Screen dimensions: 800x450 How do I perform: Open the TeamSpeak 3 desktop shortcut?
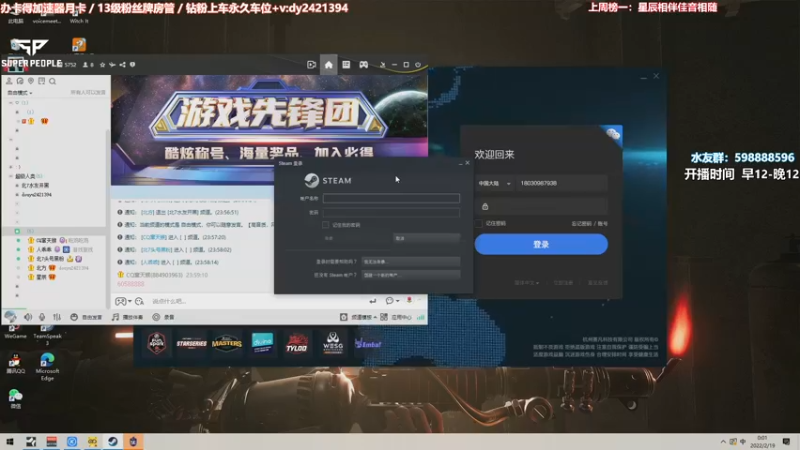pyautogui.click(x=47, y=334)
